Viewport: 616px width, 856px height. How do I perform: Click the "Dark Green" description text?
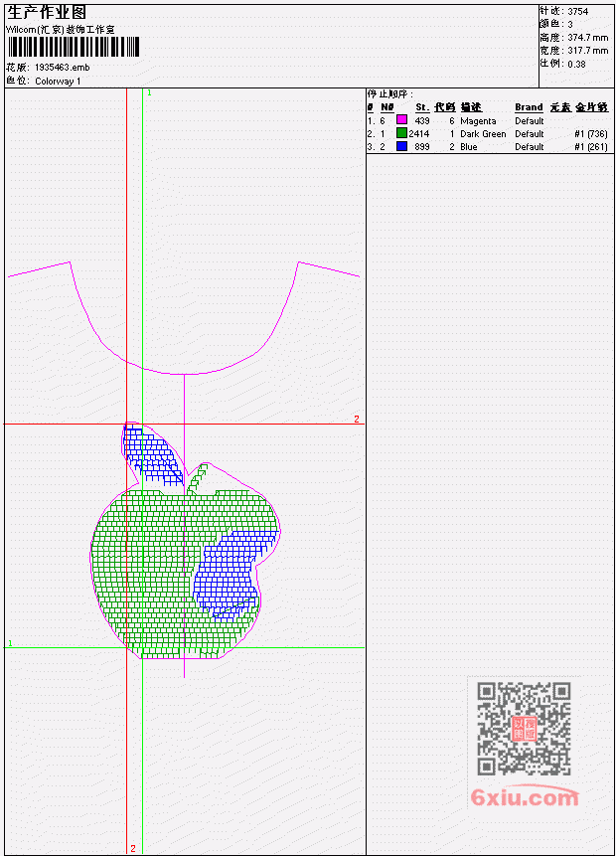point(483,134)
